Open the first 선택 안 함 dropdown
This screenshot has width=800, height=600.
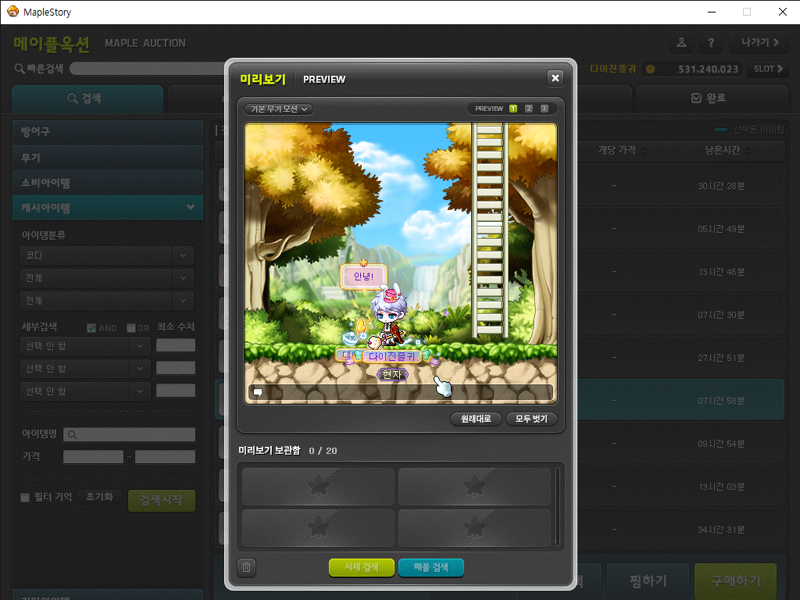pyautogui.click(x=85, y=346)
